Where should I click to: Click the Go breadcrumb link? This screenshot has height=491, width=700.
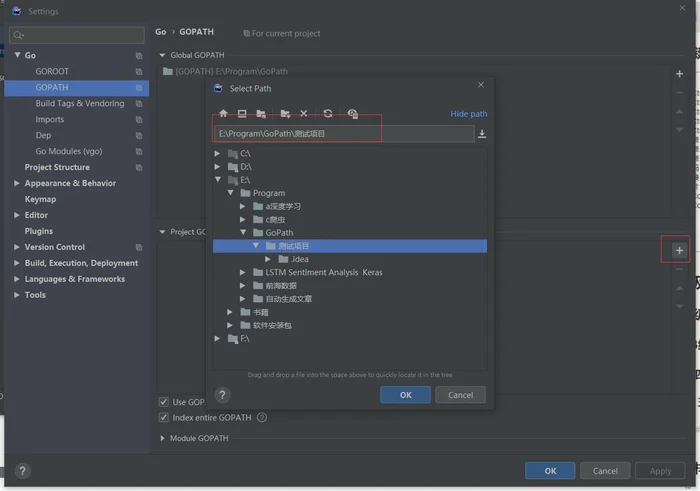[x=161, y=32]
